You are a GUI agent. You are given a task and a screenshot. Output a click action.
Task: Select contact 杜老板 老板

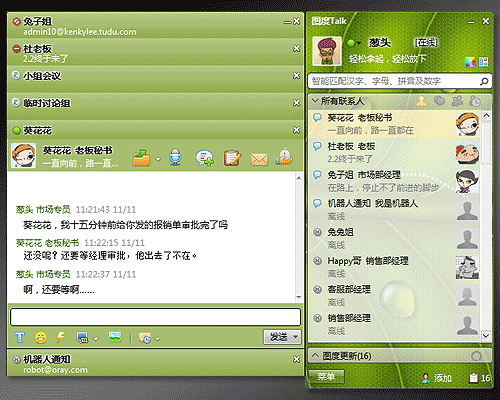click(395, 153)
